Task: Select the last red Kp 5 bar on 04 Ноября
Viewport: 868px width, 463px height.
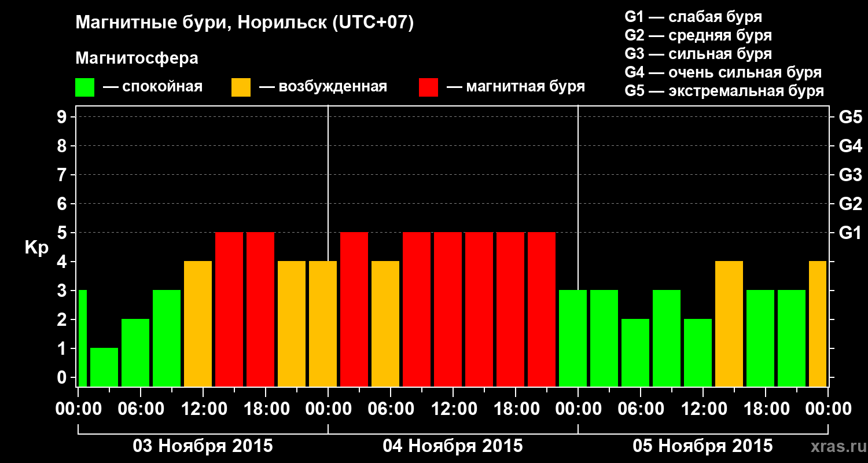Action: tap(542, 309)
